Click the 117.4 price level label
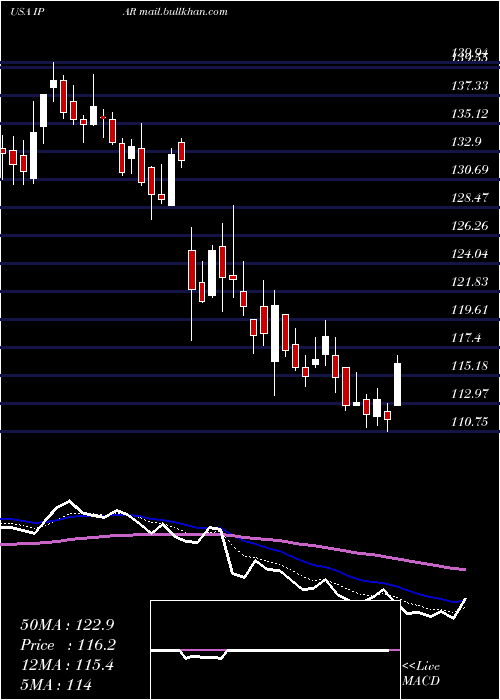Screen dimensions: 500x700 (466, 338)
